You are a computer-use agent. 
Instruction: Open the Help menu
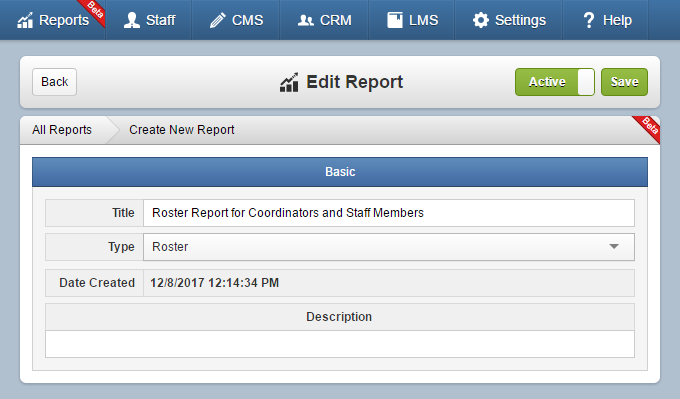click(x=606, y=20)
